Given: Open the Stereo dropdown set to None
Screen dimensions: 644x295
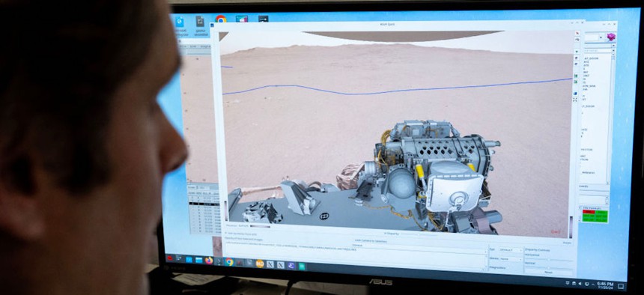Looking at the screenshot, I should point(511,259).
